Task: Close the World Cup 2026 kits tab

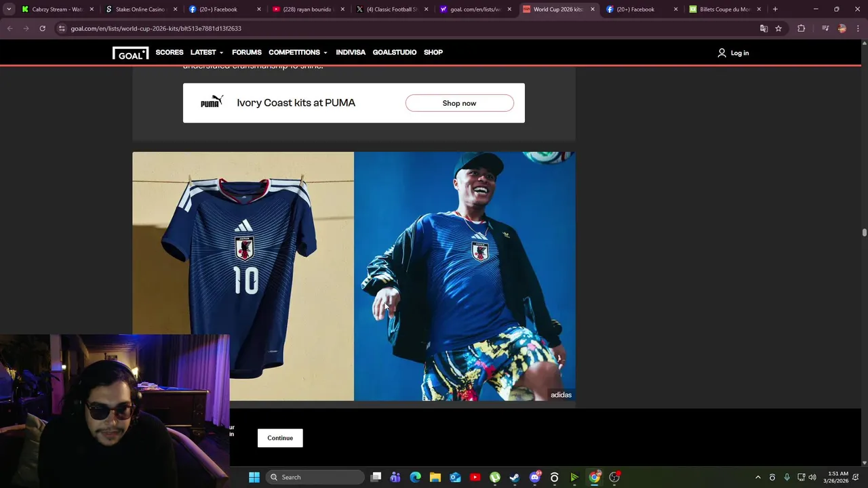Action: (592, 9)
